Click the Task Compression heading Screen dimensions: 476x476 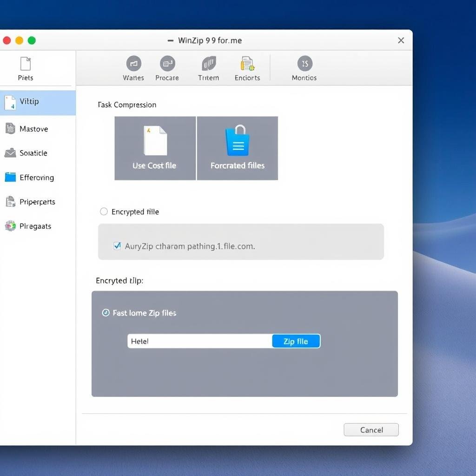127,105
